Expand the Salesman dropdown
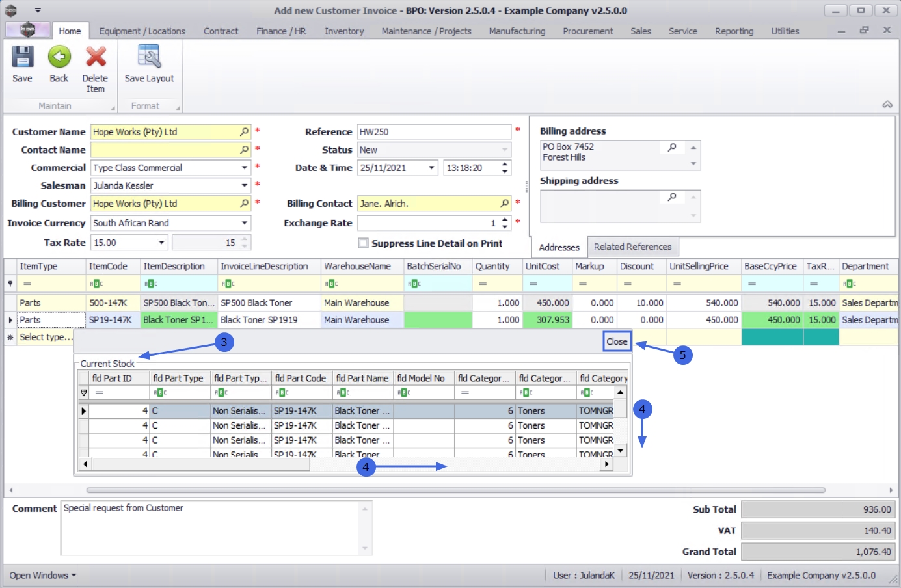 pyautogui.click(x=245, y=186)
